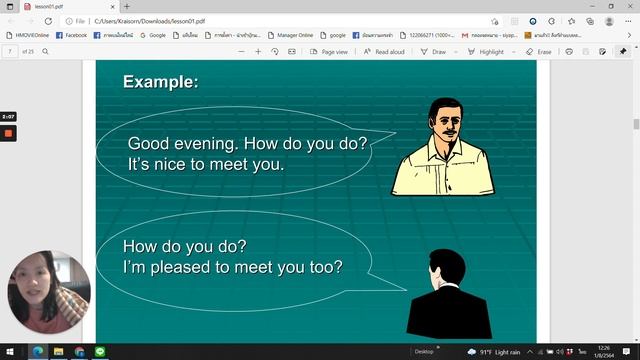
Task: Select the Draw tool
Action: click(x=433, y=52)
